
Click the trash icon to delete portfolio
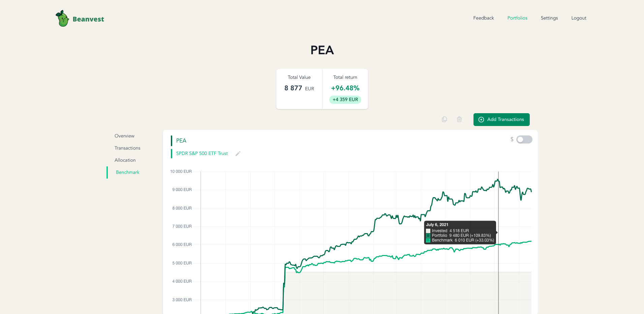(459, 119)
